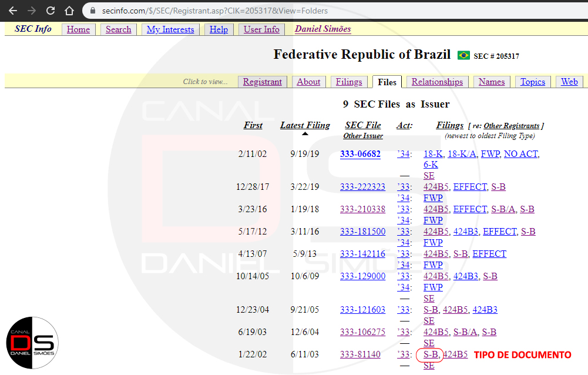Switch to the Web view tab
This screenshot has width=588, height=375.
click(569, 82)
